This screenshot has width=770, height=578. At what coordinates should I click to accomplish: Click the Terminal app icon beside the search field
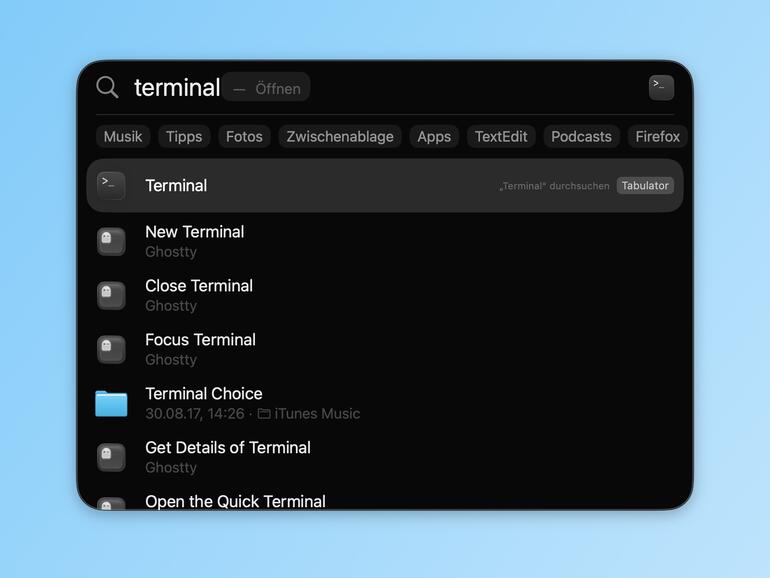coord(661,87)
